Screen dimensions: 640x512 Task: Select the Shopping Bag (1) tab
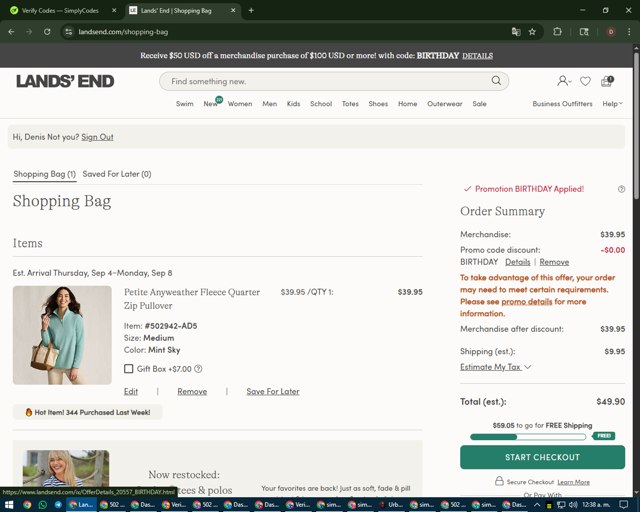(x=44, y=174)
